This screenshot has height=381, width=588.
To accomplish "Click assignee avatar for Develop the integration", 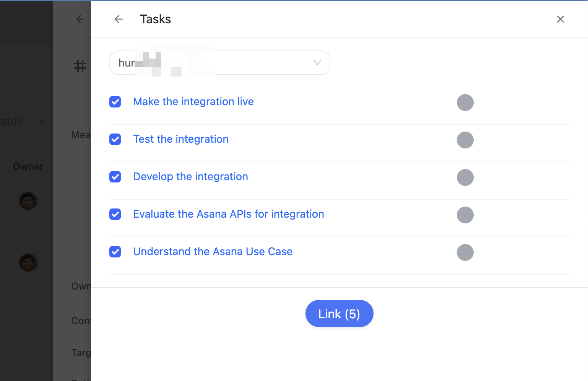I will pos(465,177).
